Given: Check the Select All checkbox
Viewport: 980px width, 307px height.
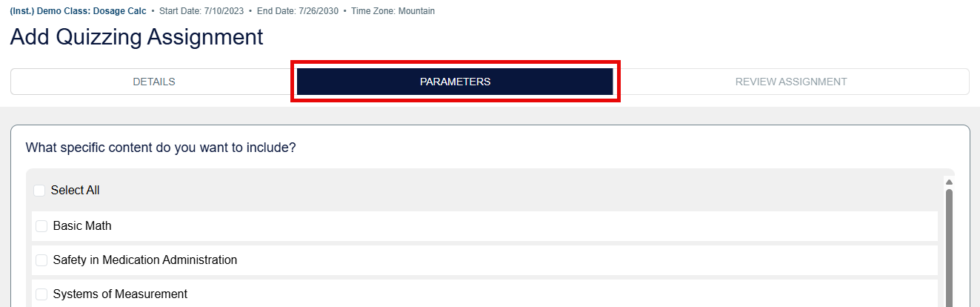Looking at the screenshot, I should (x=39, y=191).
